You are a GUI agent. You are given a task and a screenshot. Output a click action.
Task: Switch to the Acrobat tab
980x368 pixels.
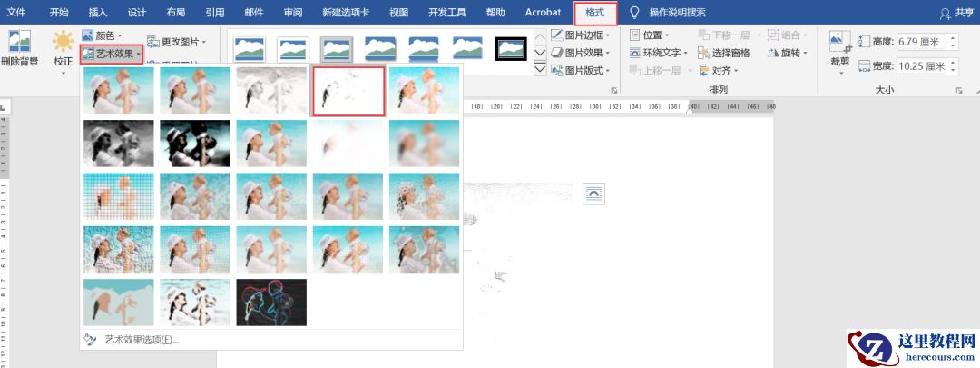pos(543,13)
